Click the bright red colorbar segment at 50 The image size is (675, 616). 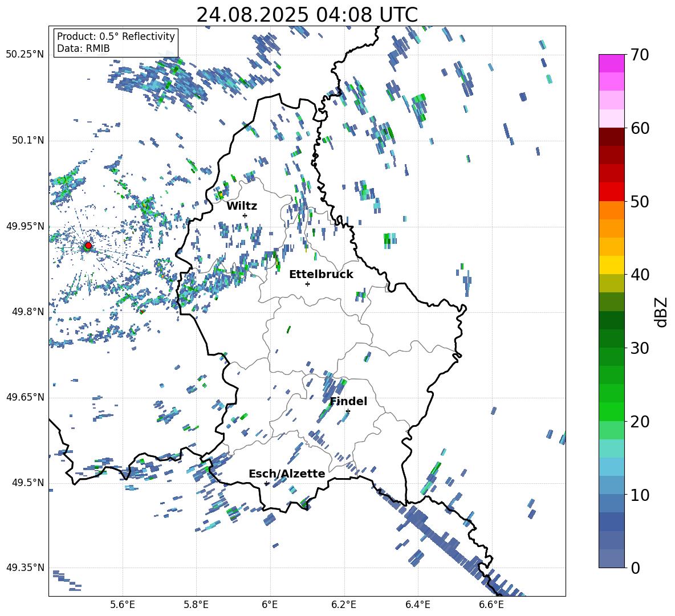(612, 192)
